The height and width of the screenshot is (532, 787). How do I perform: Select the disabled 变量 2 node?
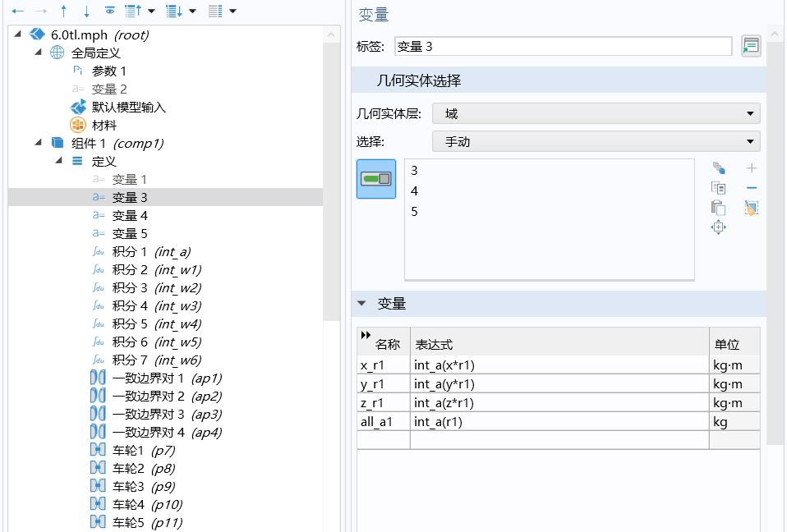pyautogui.click(x=109, y=89)
